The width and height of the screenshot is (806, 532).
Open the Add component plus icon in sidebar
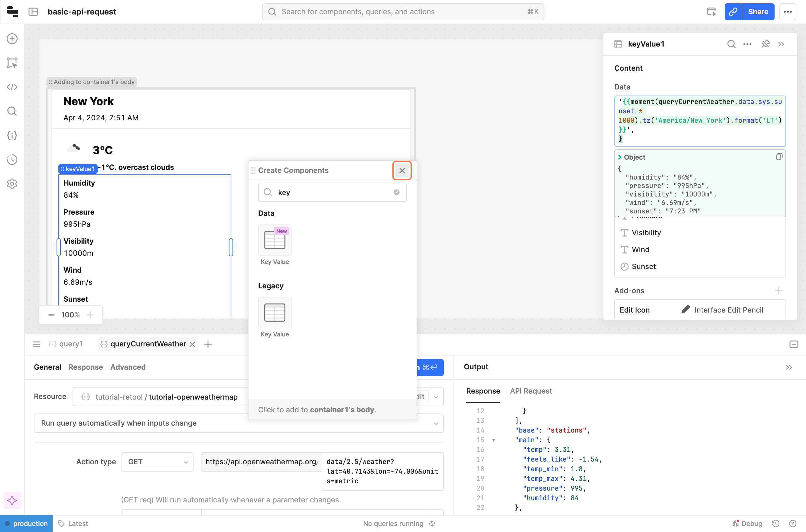[x=12, y=39]
